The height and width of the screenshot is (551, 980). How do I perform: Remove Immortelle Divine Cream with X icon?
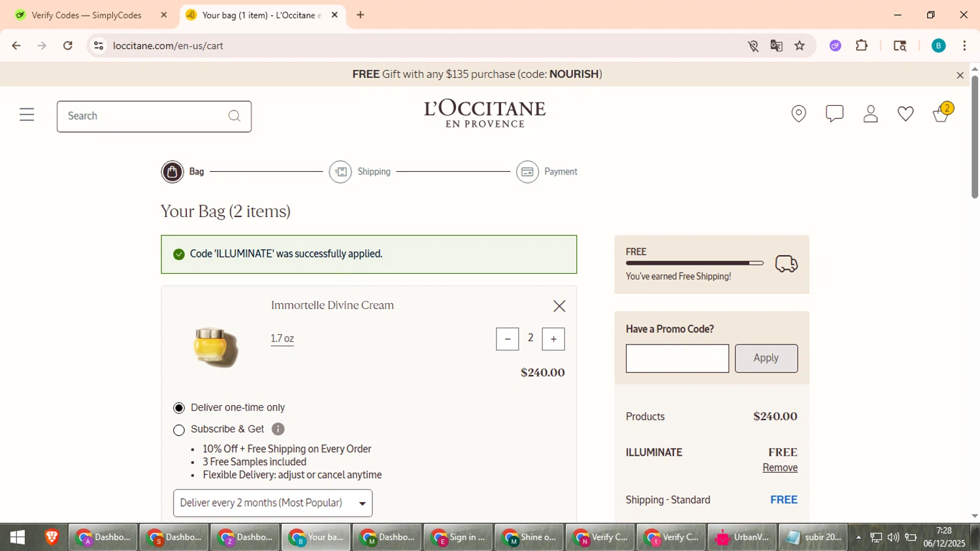tap(559, 306)
